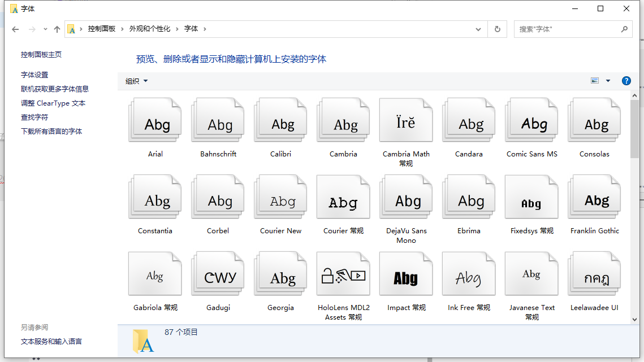Select the DejaVu Sans Mono font icon
This screenshot has height=362, width=644.
pos(405,197)
